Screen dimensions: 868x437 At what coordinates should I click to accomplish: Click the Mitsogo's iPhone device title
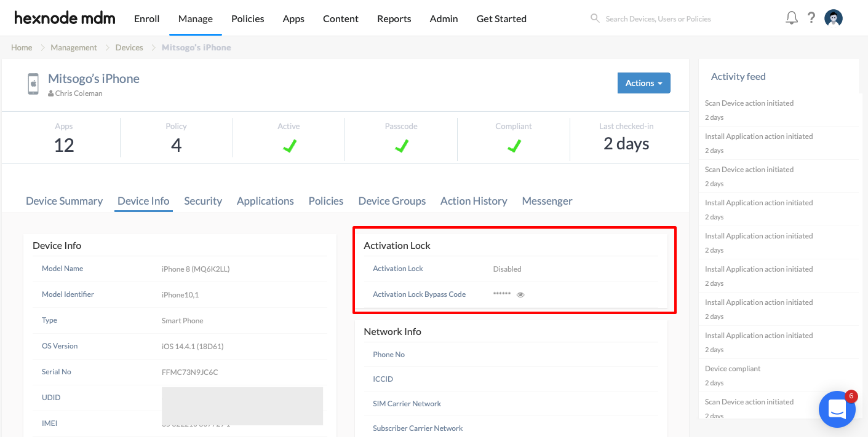94,79
